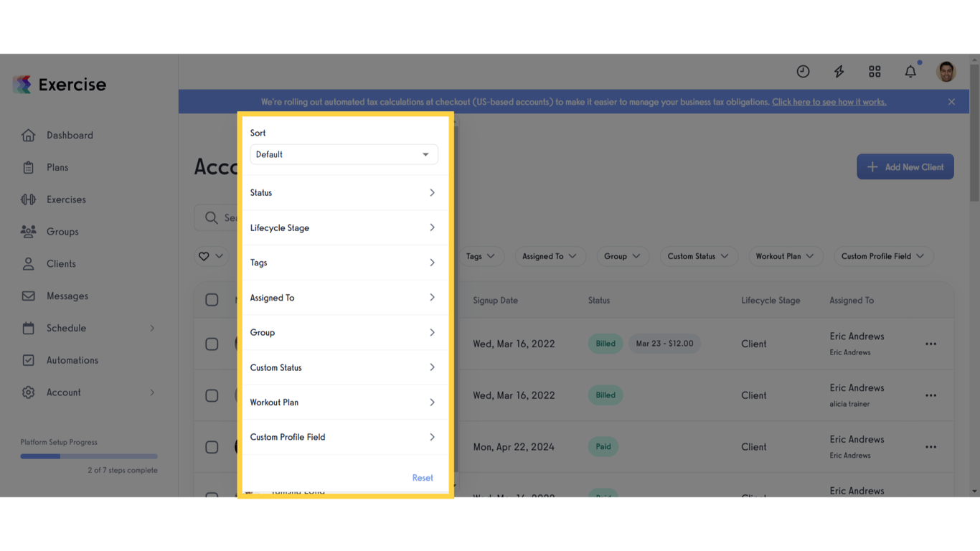Click the Add New Client button
The height and width of the screenshot is (551, 980).
click(x=905, y=166)
